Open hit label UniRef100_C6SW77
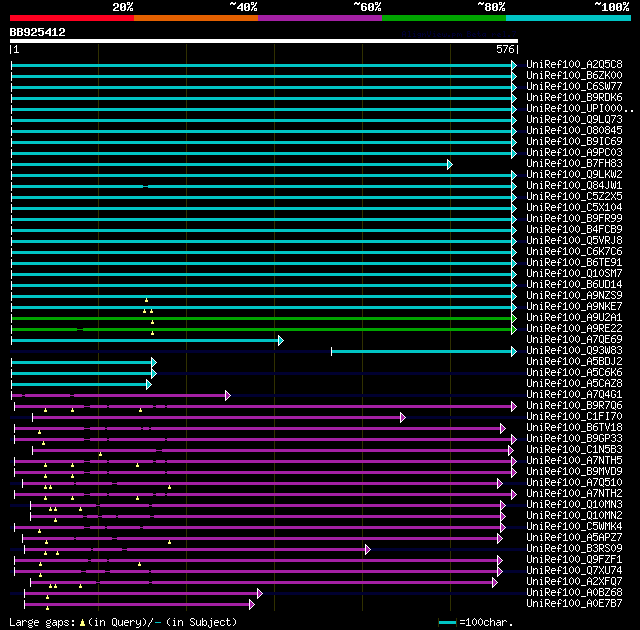640x630 pixels. point(574,87)
